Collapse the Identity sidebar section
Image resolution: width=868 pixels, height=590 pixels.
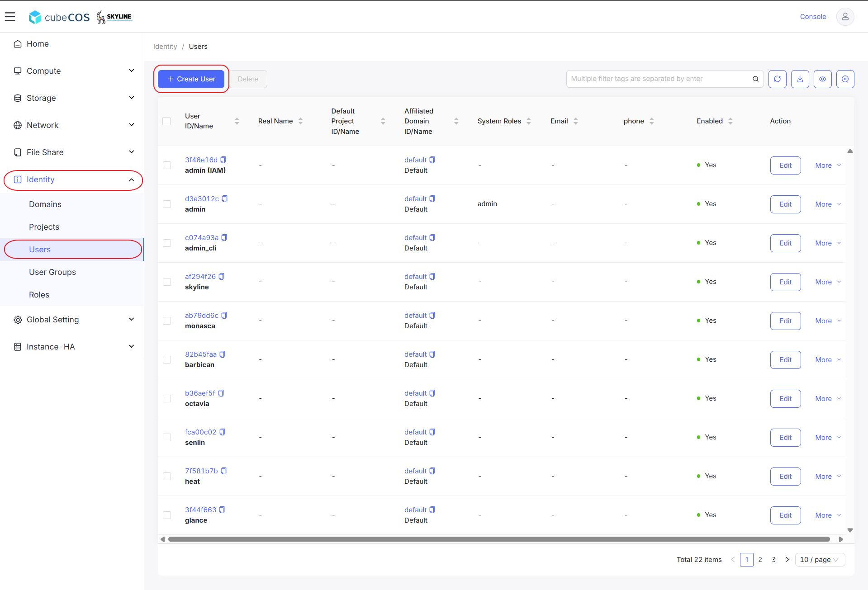(x=72, y=179)
